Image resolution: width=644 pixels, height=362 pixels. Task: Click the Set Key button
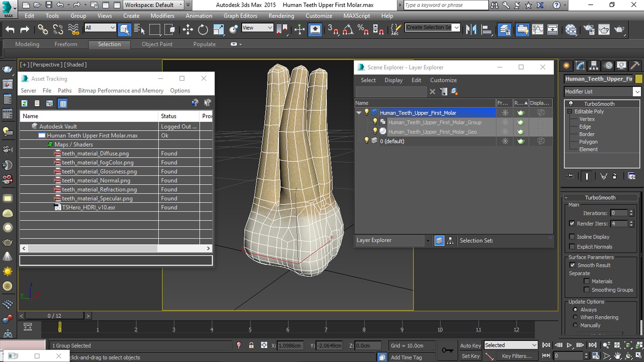470,356
